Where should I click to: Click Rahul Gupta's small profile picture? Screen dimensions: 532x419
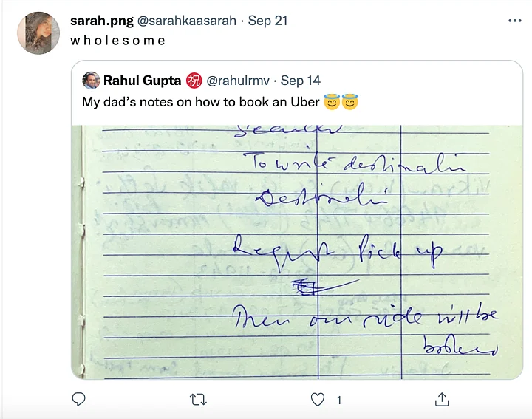click(x=91, y=81)
